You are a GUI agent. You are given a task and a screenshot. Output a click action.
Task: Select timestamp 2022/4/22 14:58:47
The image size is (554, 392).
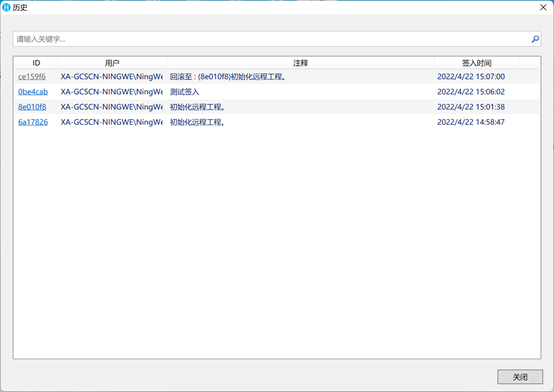tap(471, 122)
